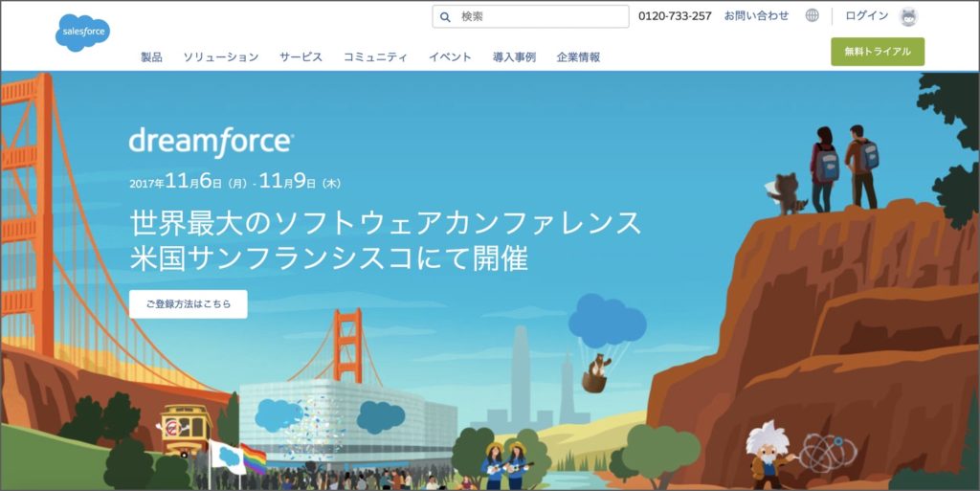980x491 pixels.
Task: Click the green 無料トライアル button
Action: pyautogui.click(x=878, y=52)
